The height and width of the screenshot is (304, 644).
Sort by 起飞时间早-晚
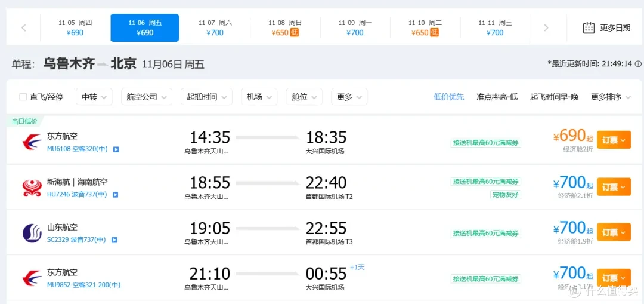coord(554,97)
